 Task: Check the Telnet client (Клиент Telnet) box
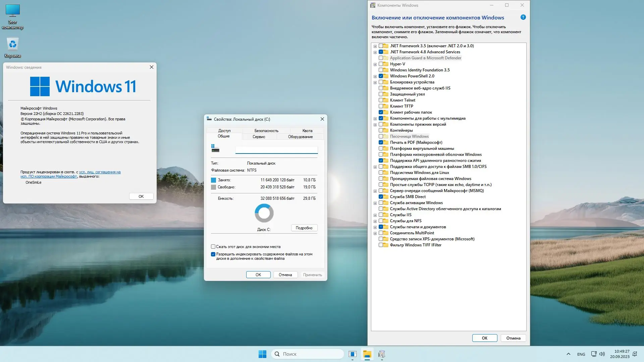pyautogui.click(x=381, y=100)
